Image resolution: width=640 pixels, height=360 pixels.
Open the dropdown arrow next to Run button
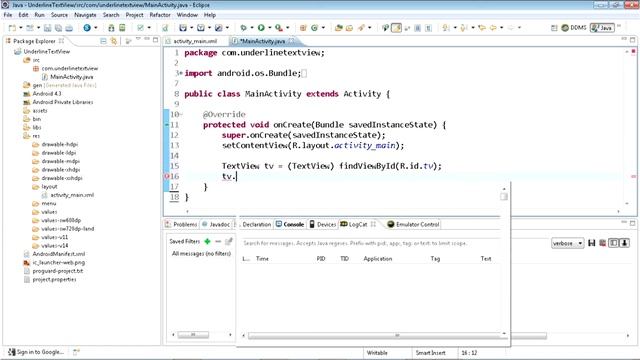click(270, 28)
